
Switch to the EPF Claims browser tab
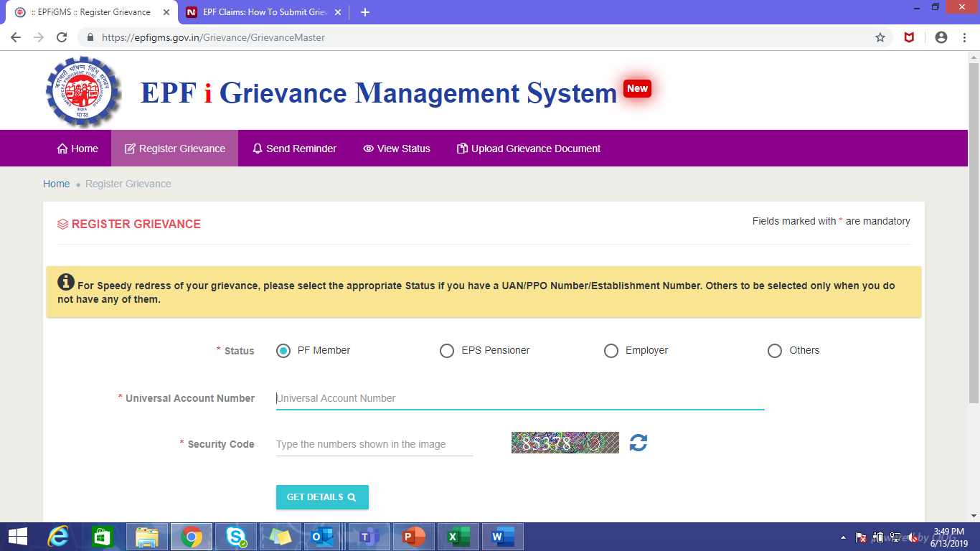[263, 12]
